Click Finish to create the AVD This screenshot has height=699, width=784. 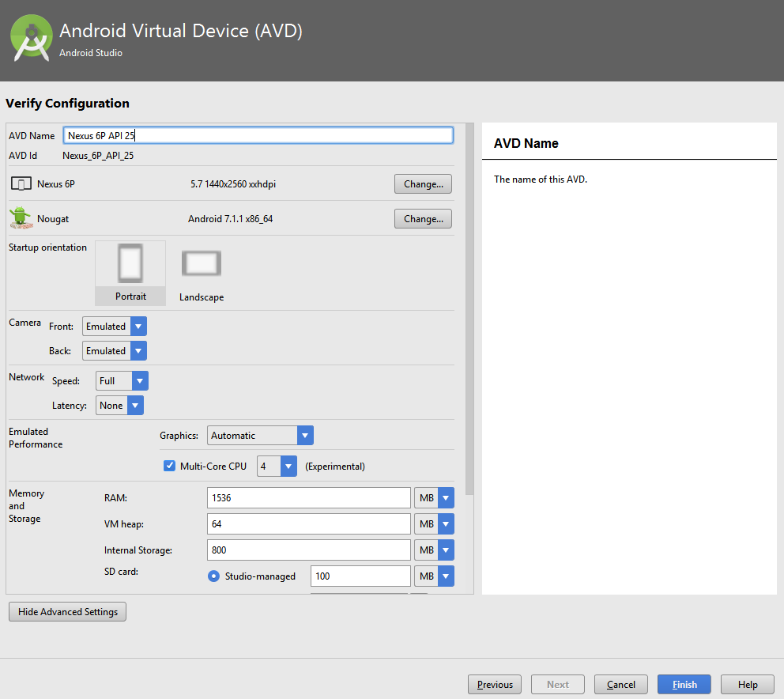coord(684,685)
